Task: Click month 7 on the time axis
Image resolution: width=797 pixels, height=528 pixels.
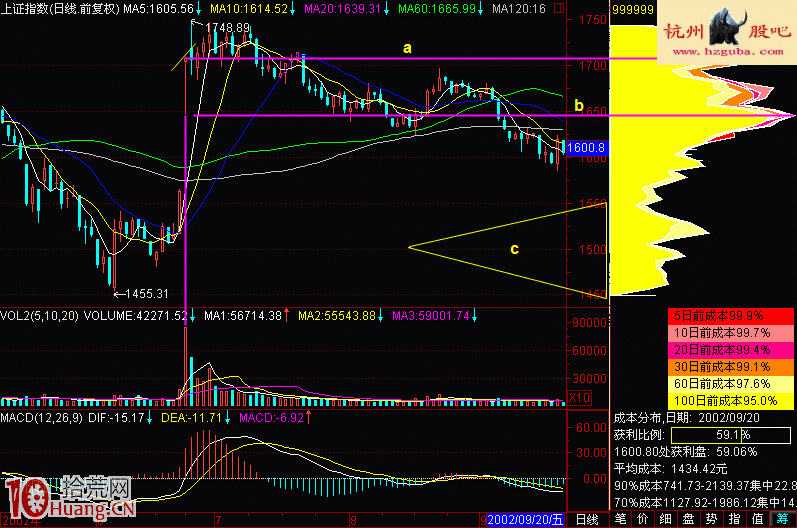Action: [218, 520]
